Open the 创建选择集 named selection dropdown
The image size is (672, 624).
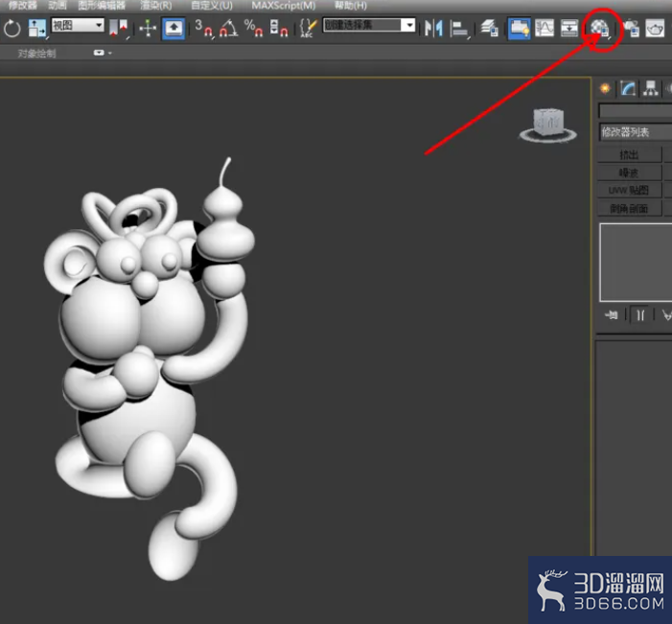[369, 25]
